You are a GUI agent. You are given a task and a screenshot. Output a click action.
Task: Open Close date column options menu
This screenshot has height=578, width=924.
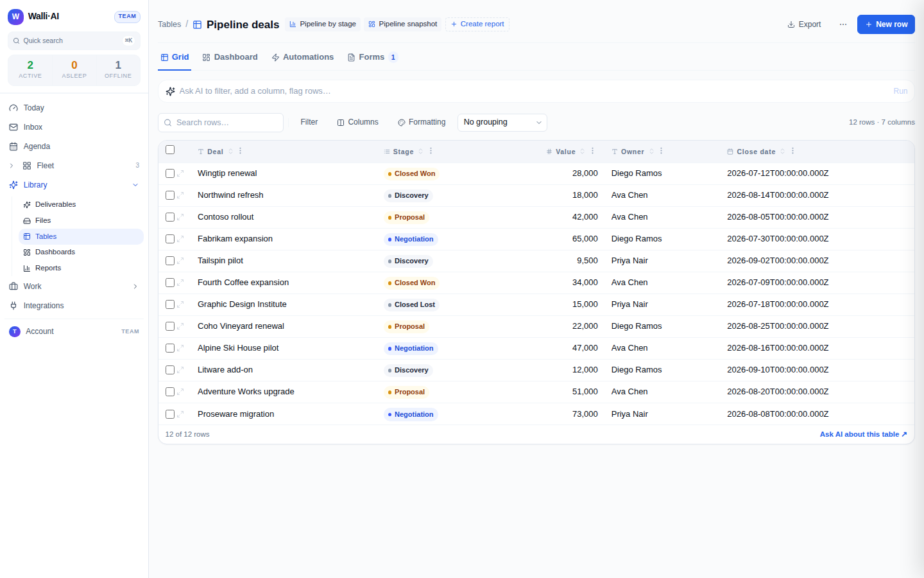(792, 151)
